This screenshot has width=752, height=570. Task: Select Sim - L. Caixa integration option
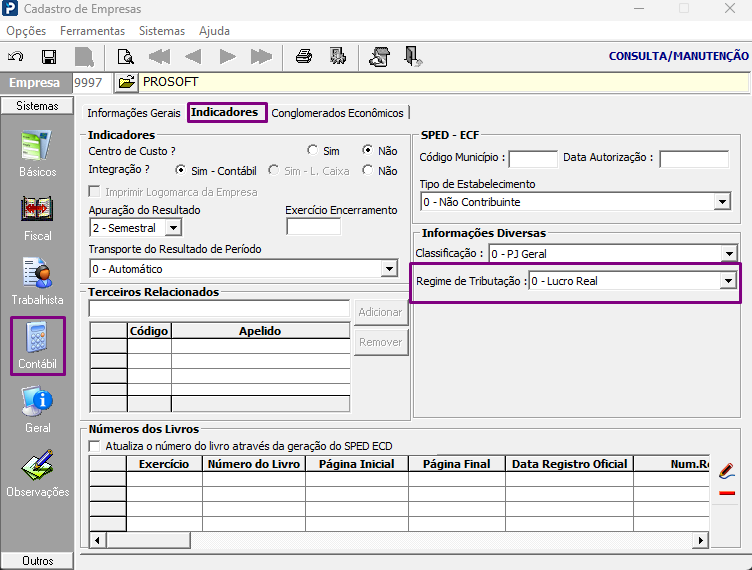pyautogui.click(x=273, y=170)
